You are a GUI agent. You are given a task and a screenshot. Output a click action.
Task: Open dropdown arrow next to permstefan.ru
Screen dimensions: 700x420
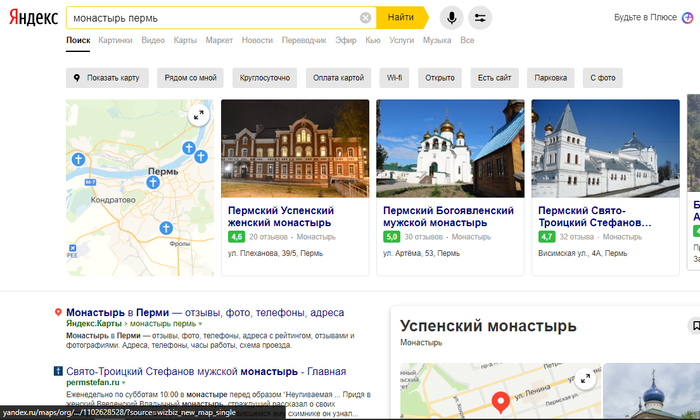(124, 382)
